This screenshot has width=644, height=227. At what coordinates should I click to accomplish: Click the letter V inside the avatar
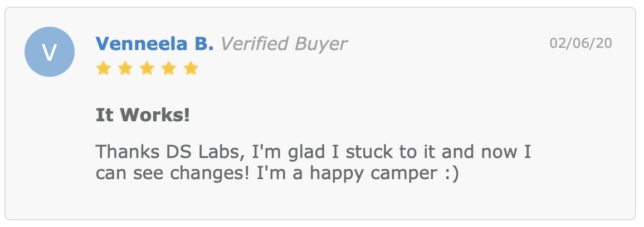[x=50, y=52]
